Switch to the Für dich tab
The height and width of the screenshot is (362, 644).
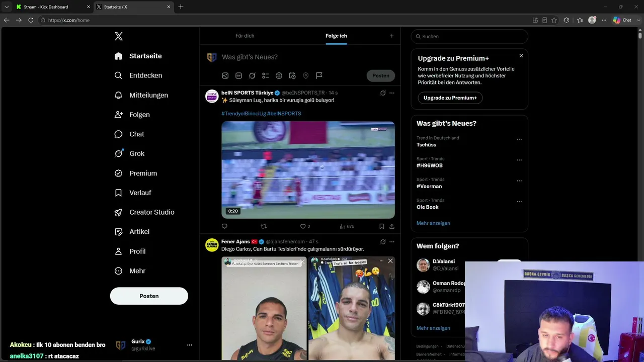245,36
